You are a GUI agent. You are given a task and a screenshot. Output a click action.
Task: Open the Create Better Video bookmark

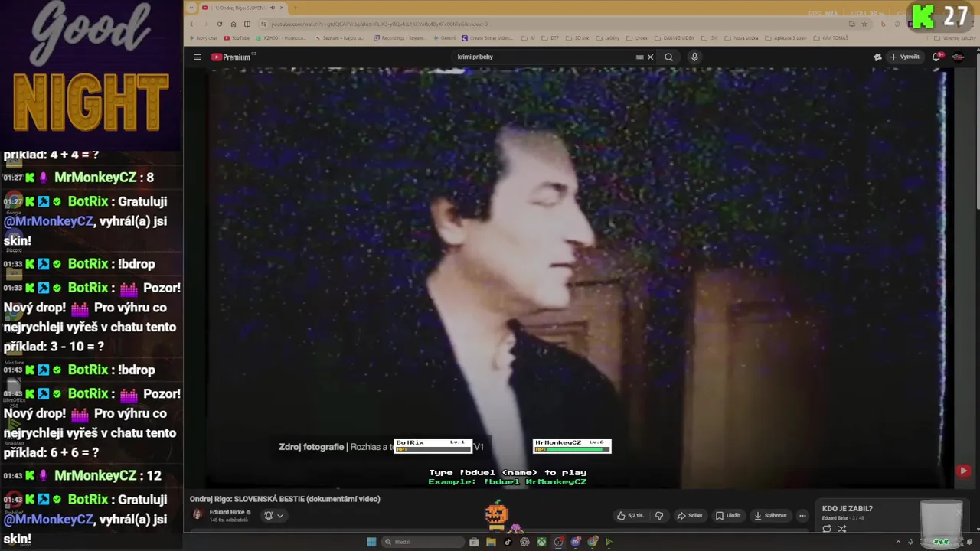[487, 38]
